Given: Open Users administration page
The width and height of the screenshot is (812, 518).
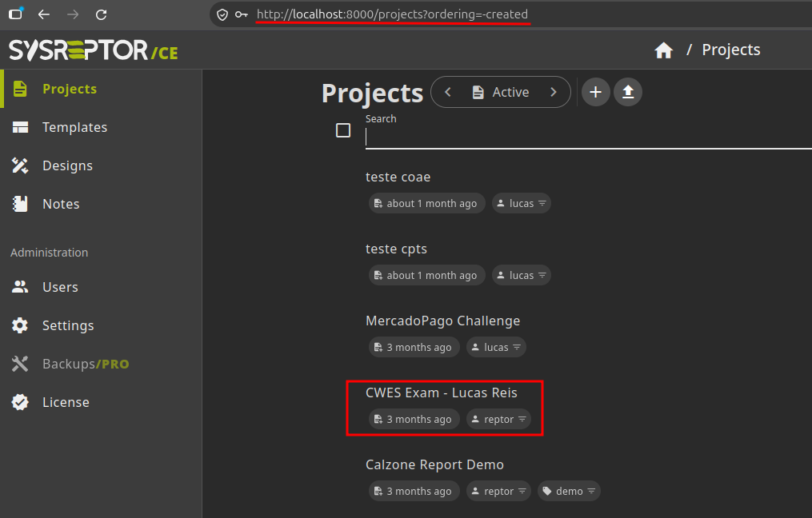Looking at the screenshot, I should click(x=101, y=287).
